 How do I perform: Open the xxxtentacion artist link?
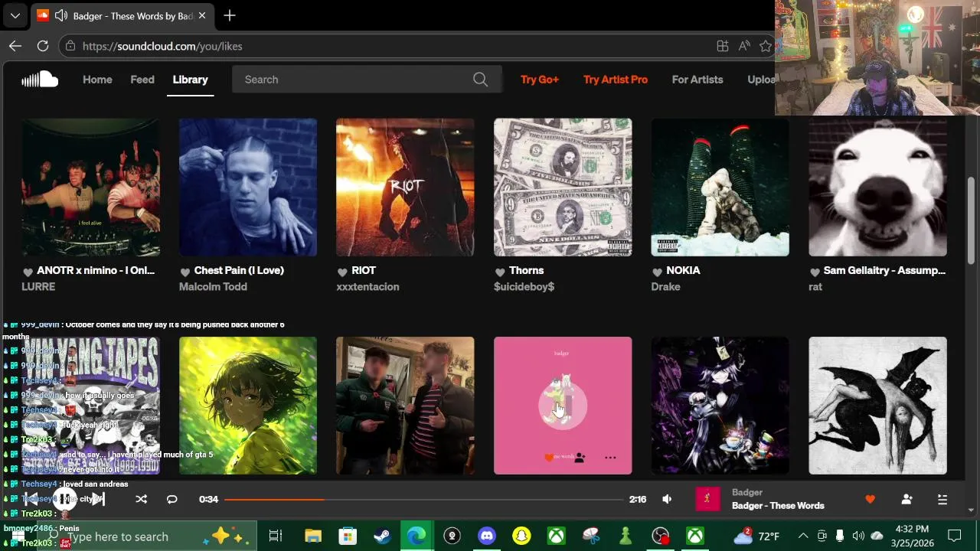tap(367, 287)
